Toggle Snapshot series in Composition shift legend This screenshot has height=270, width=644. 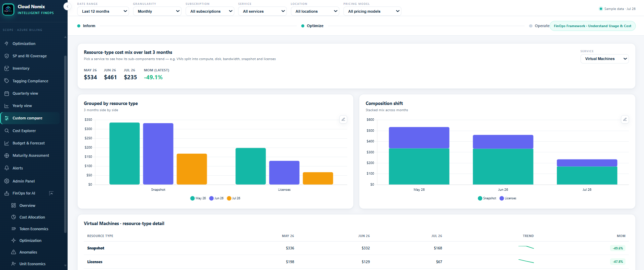coord(487,198)
